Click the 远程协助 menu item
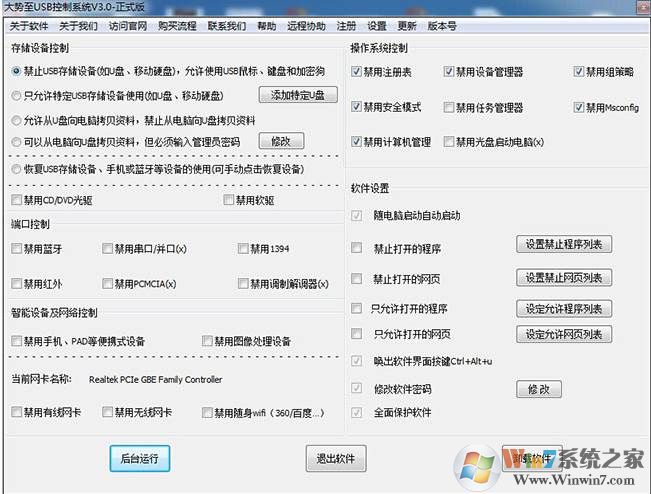This screenshot has width=651, height=494. point(306,26)
